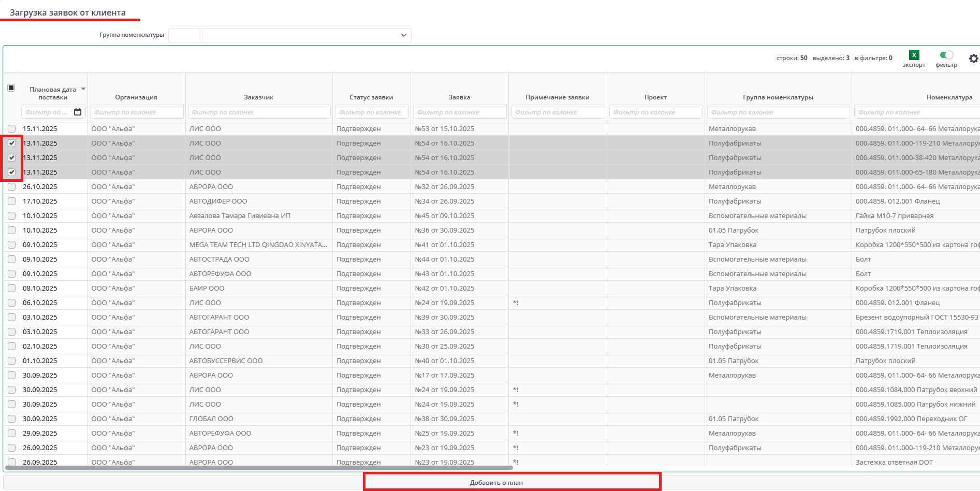Click the MEGA TEAM TECH customer cell
Screen dimensions: 980x491
(258, 244)
